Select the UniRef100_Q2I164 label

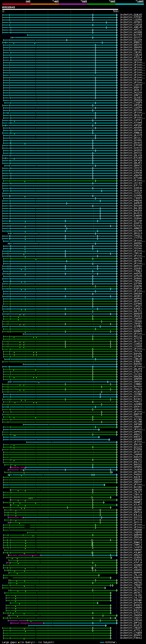[131, 40]
